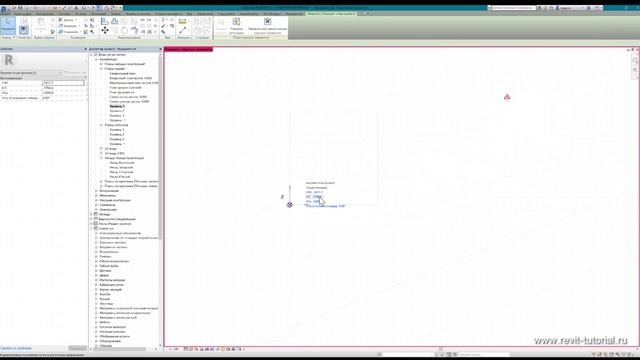
Task: Select the Align tool in Modify panel
Action: click(105, 21)
